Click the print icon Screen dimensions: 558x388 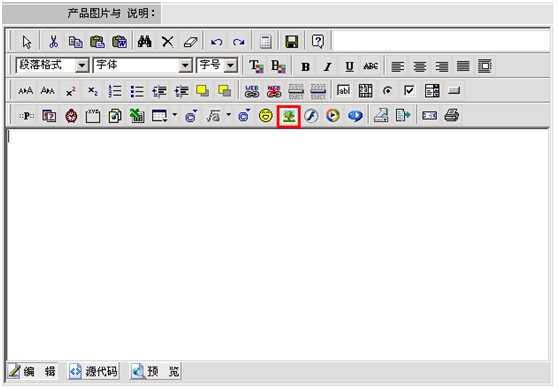point(452,116)
